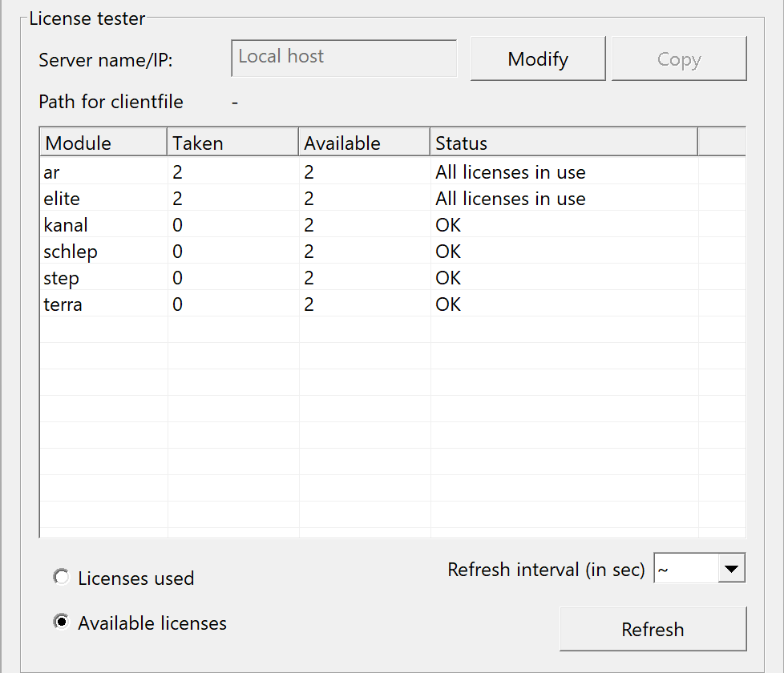Image resolution: width=784 pixels, height=673 pixels.
Task: Choose the Available licenses radio option
Action: click(x=61, y=623)
